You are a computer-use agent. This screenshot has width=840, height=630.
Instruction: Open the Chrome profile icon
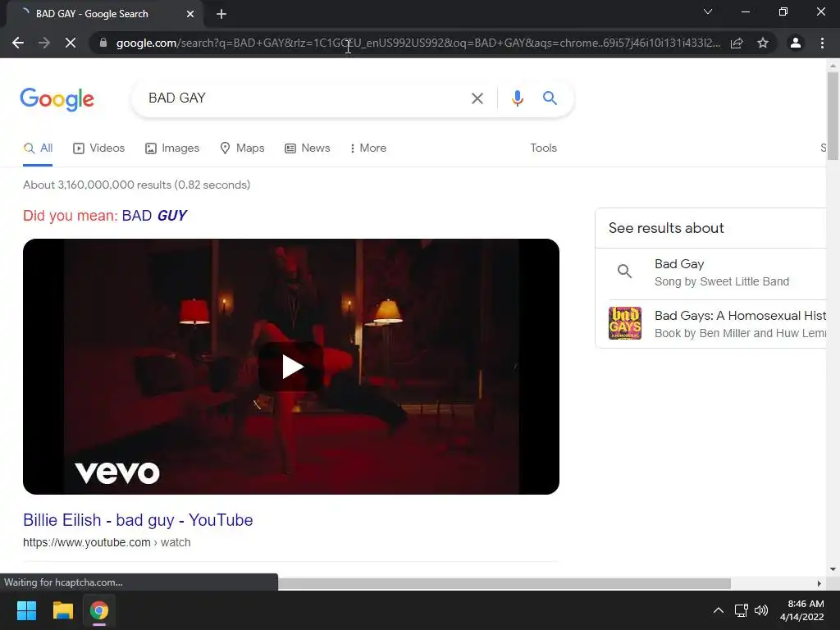[x=796, y=43]
